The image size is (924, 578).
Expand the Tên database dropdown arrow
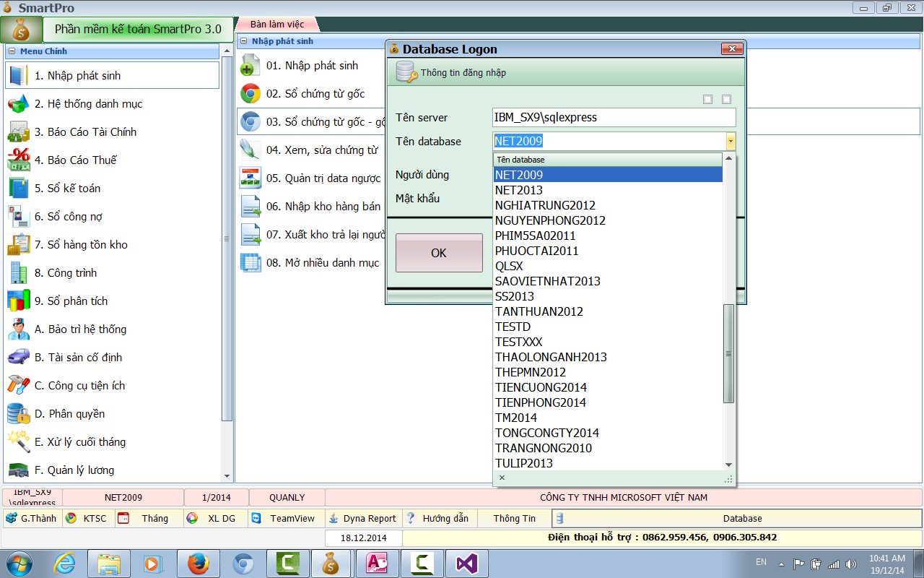731,142
